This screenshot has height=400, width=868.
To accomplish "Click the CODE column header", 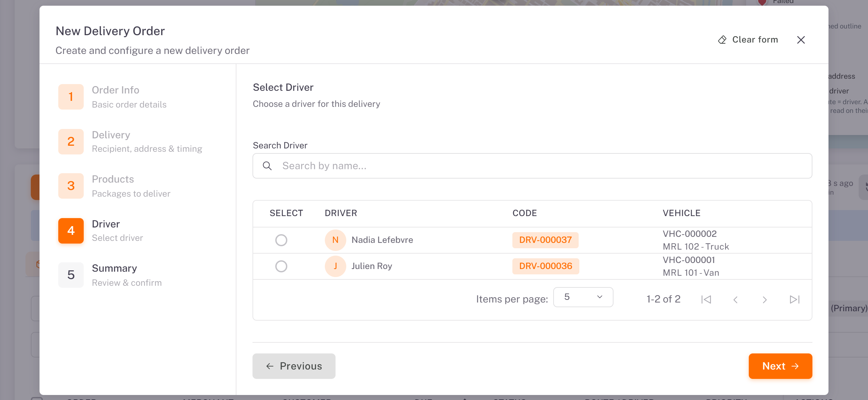I will pyautogui.click(x=524, y=213).
